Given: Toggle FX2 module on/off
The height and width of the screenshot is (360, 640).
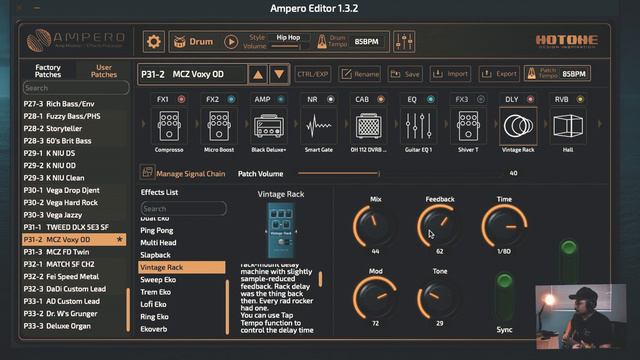Looking at the screenshot, I should click(231, 99).
